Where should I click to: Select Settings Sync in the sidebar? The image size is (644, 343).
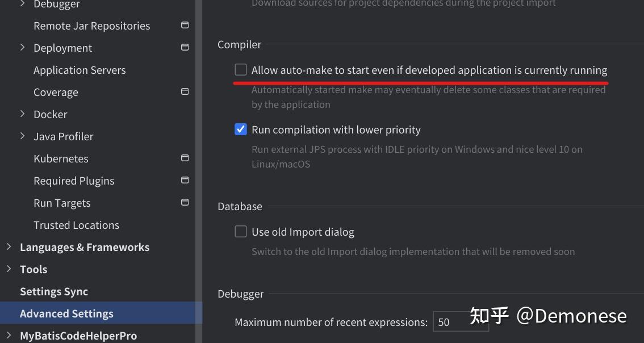(54, 291)
